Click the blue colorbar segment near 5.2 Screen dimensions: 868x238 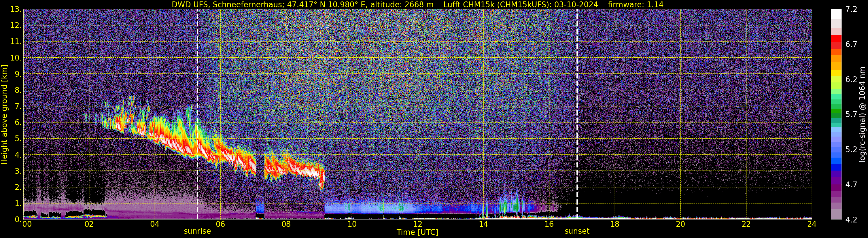(836, 150)
